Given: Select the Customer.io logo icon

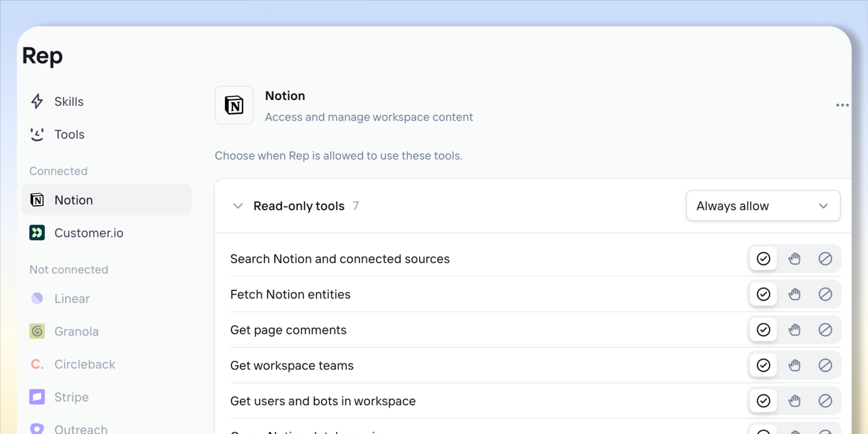Looking at the screenshot, I should click(37, 233).
